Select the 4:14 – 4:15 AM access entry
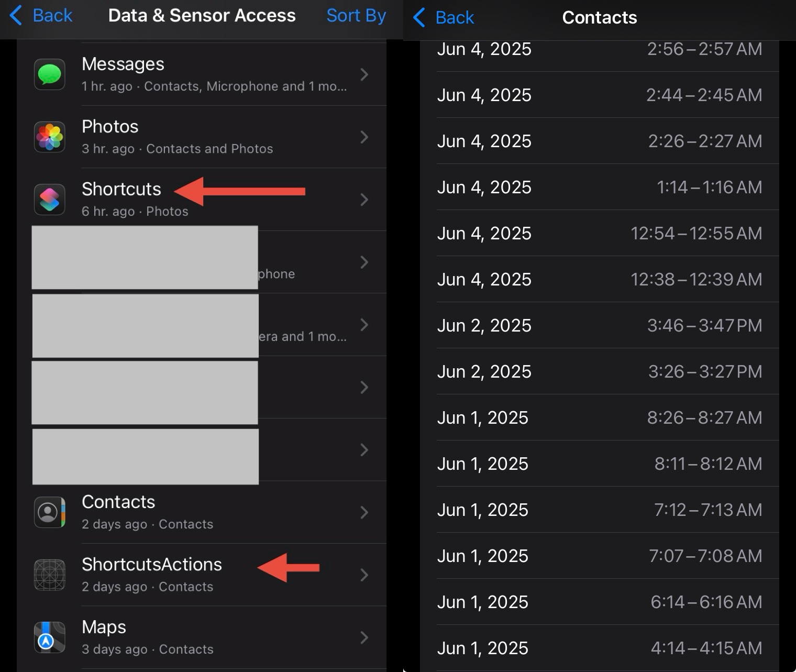Viewport: 796px width, 672px height. point(600,648)
